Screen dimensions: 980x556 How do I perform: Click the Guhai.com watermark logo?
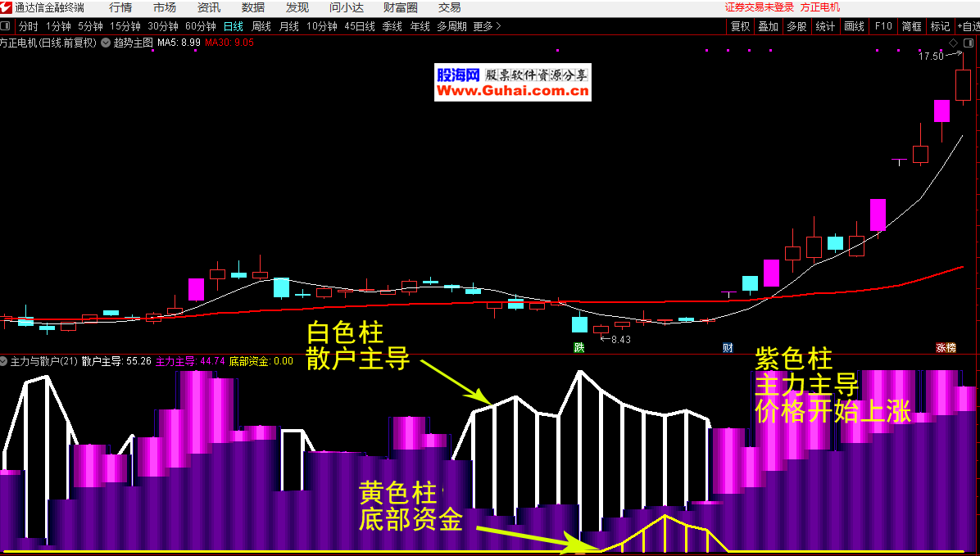(512, 83)
